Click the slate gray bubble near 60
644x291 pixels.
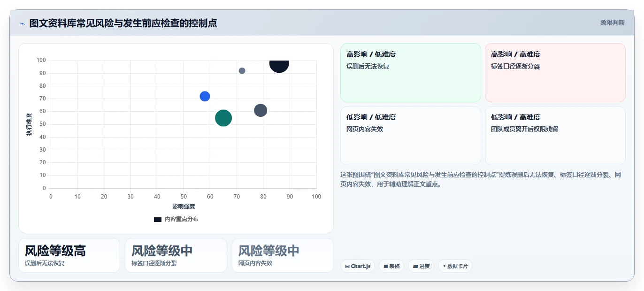pyautogui.click(x=261, y=111)
